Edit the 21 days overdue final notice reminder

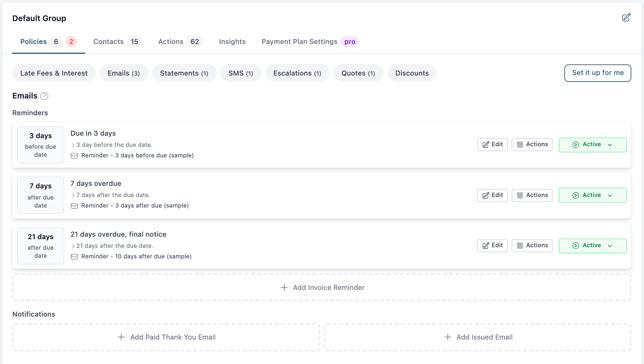(492, 245)
